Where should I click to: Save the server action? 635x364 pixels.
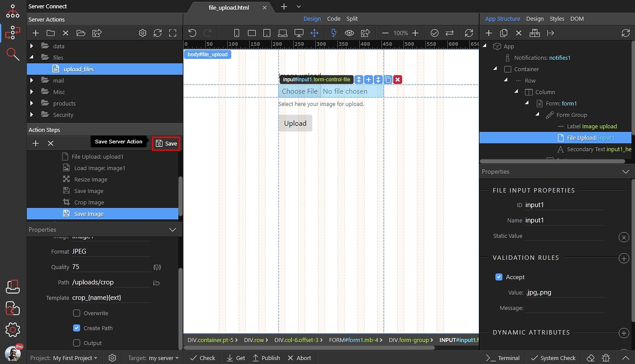point(166,143)
